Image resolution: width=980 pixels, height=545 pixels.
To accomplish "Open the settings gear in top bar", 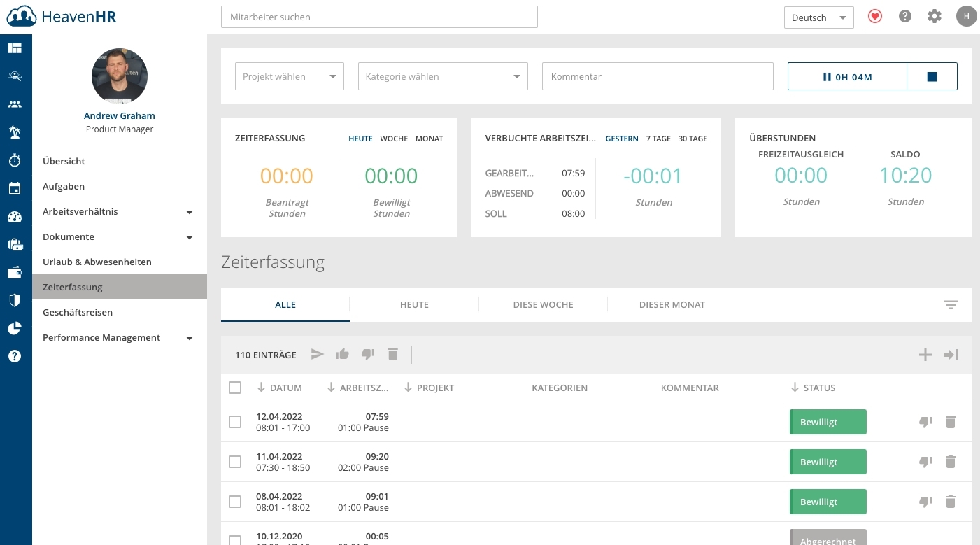I will [935, 16].
